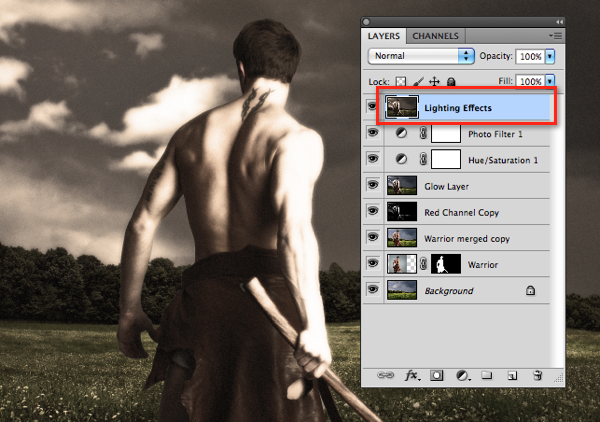Hide the Background layer
This screenshot has width=600, height=422.
[373, 289]
